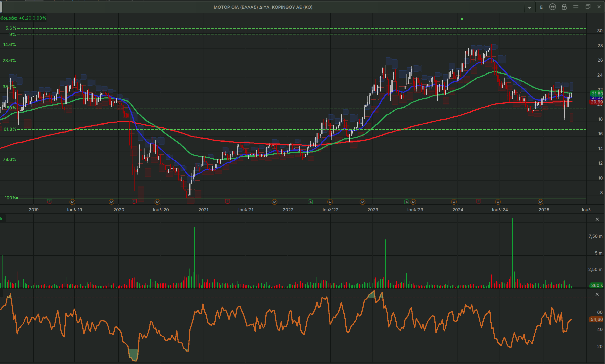Select the 78.6% Fibonacci level label
605x364 pixels.
pos(9,159)
